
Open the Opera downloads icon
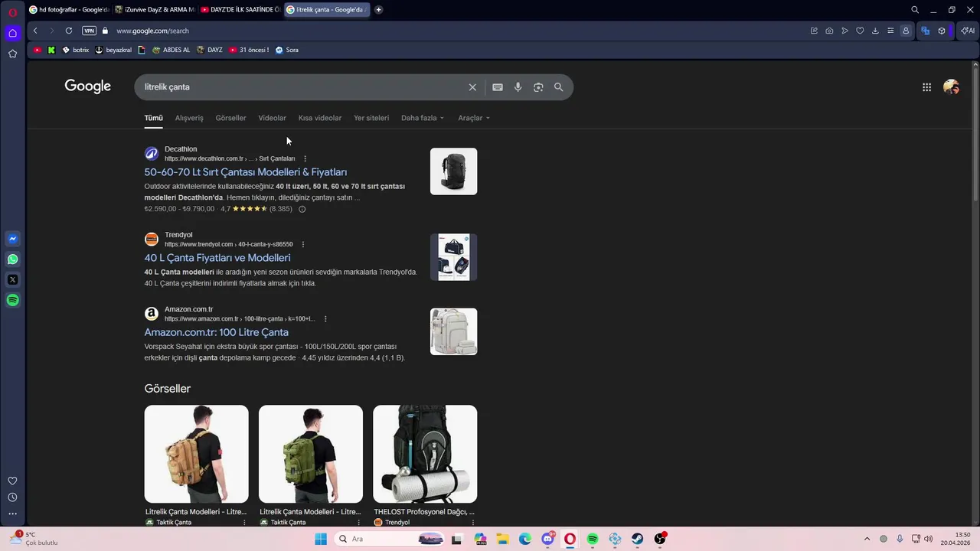click(x=875, y=31)
